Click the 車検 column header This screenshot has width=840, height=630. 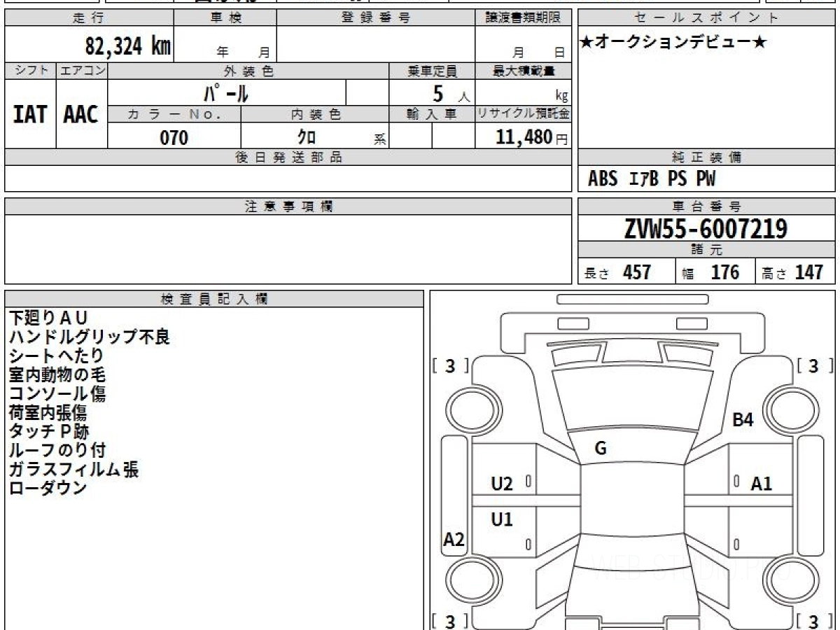[x=225, y=19]
